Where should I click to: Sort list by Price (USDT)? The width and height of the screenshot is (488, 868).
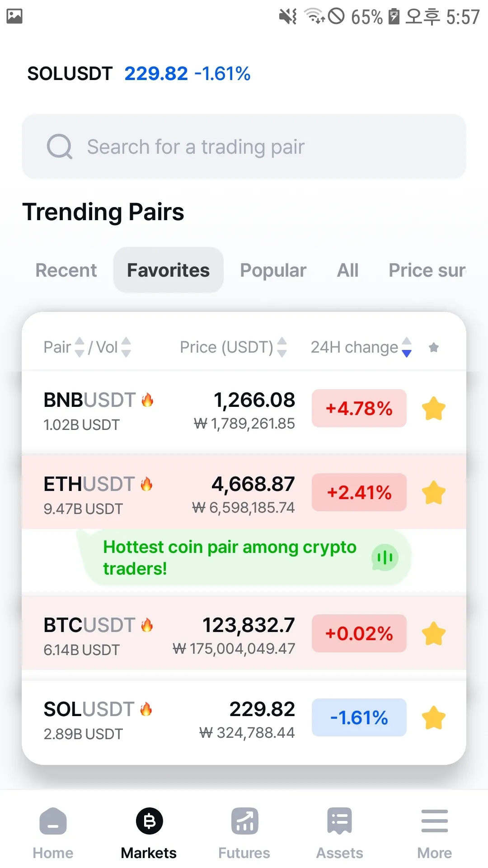[x=282, y=347]
